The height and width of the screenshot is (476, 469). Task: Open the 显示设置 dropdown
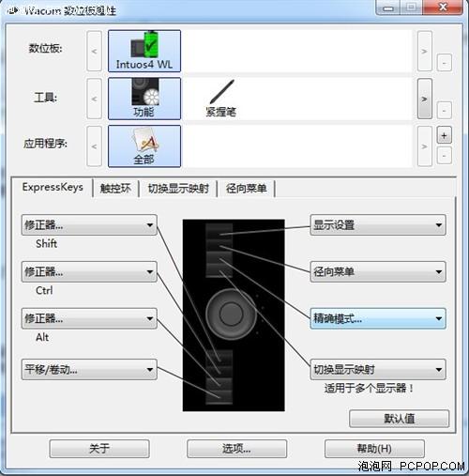click(x=378, y=224)
